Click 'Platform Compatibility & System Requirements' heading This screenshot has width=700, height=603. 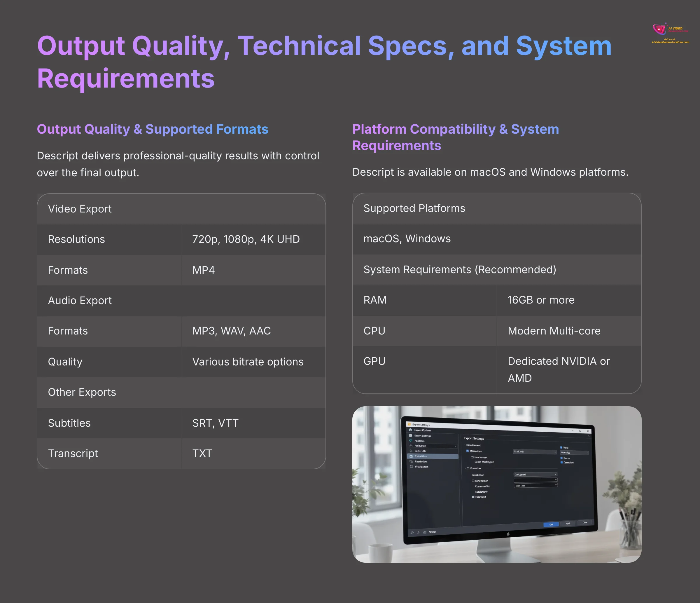click(456, 137)
